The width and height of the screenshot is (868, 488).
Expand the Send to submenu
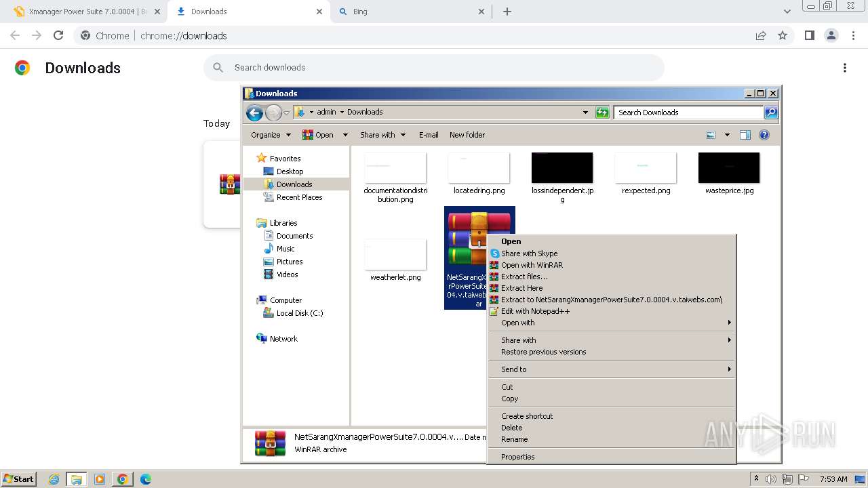(x=612, y=369)
